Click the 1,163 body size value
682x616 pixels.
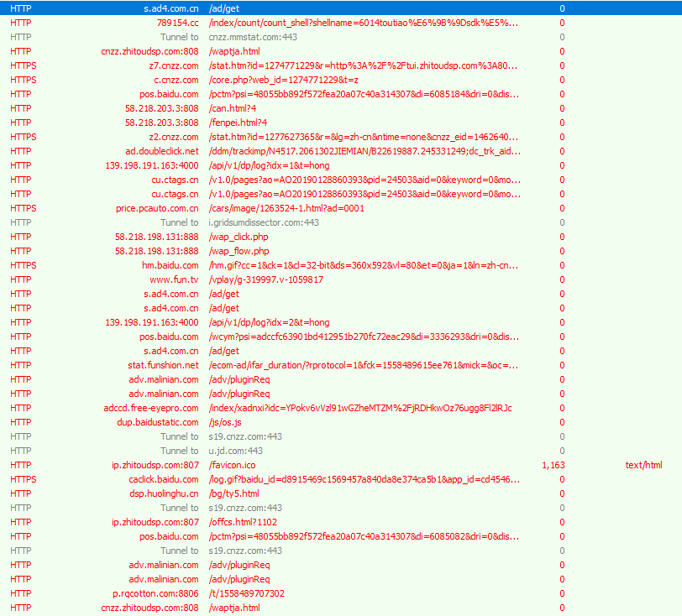point(553,465)
